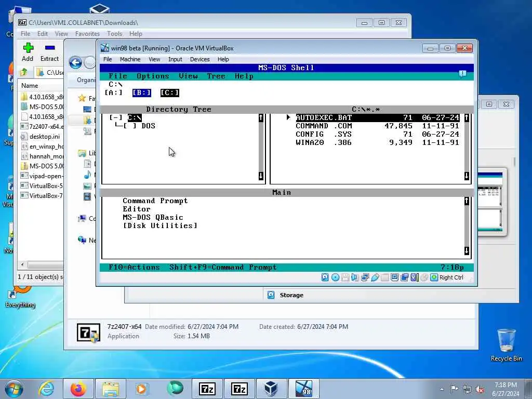Open the VirtualBox Input menu
Screen dimensions: 532x399
pos(175,59)
